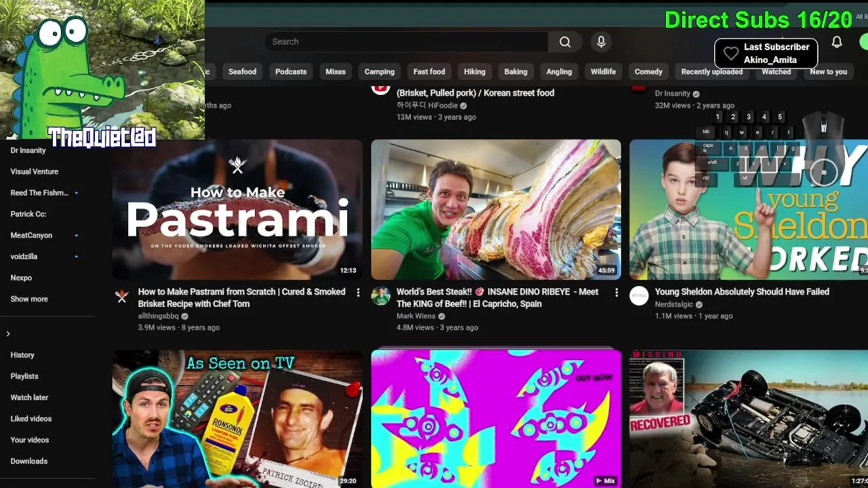Open the notifications bell
Image resolution: width=868 pixels, height=488 pixels.
point(837,42)
